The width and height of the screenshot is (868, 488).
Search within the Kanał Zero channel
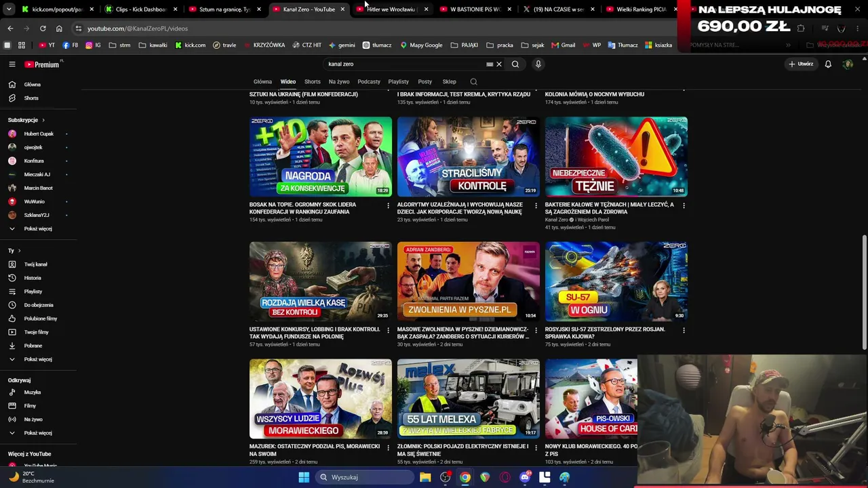tap(473, 82)
